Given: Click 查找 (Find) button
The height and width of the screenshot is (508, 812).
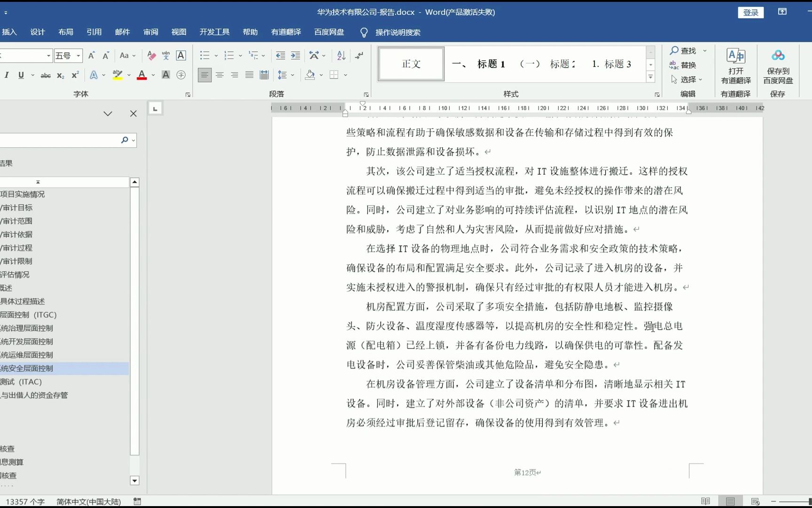Looking at the screenshot, I should (683, 50).
